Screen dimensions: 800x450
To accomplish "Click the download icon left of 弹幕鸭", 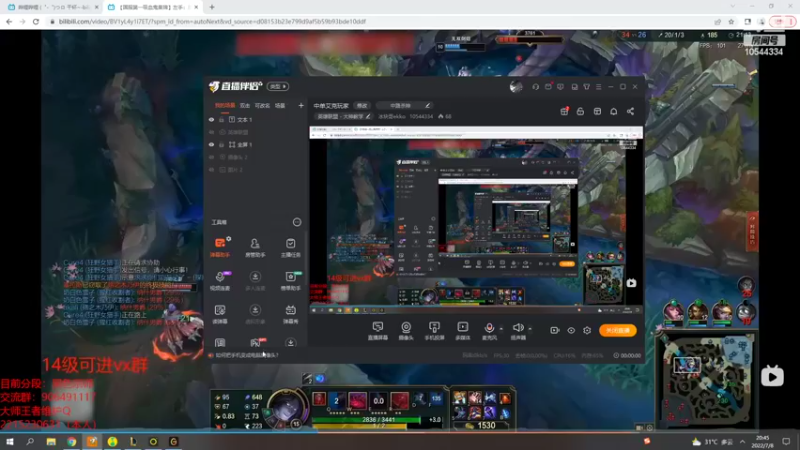I will pos(255,310).
